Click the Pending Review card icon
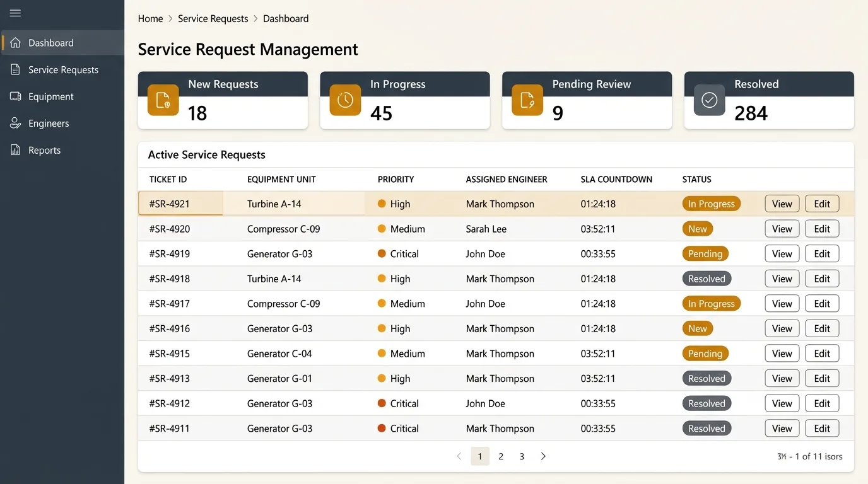The height and width of the screenshot is (484, 868). click(527, 100)
